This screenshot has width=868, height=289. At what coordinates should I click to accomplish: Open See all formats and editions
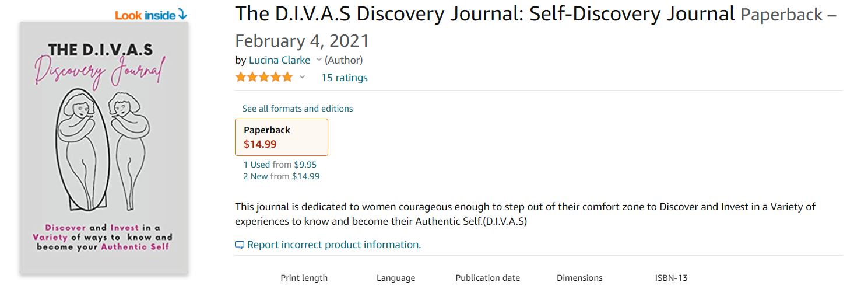297,109
